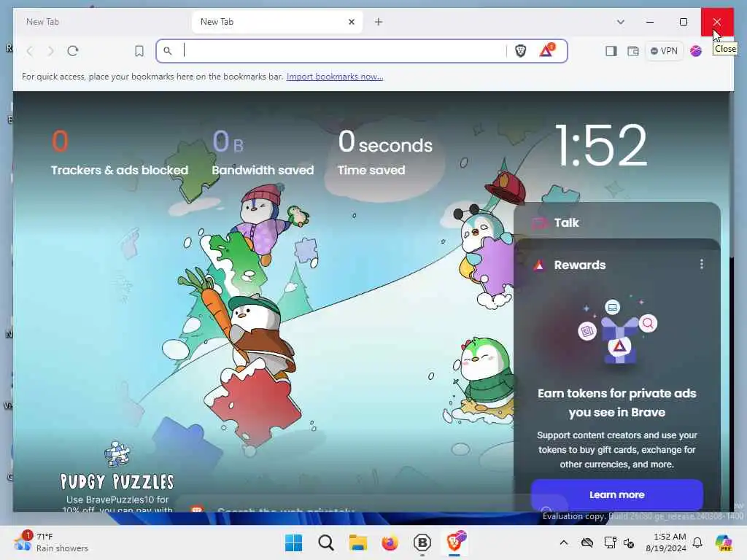Open the taskbar clock and date
Viewport: 747px width, 560px height.
[x=666, y=542]
